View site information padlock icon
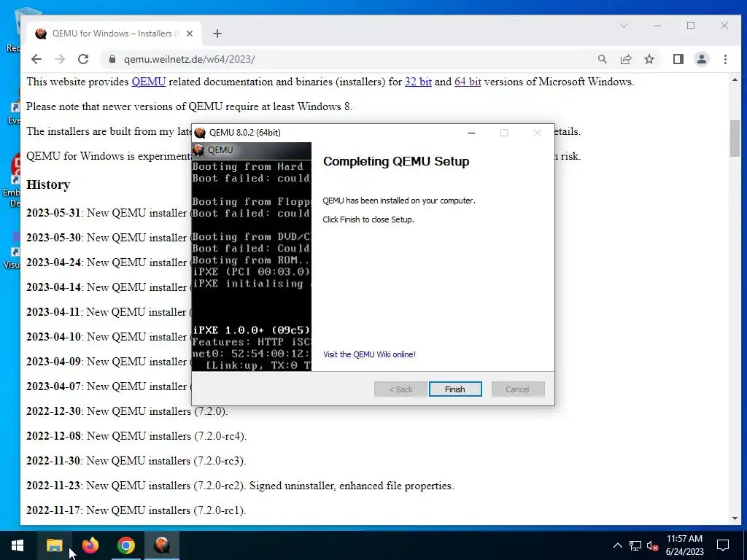 click(112, 59)
